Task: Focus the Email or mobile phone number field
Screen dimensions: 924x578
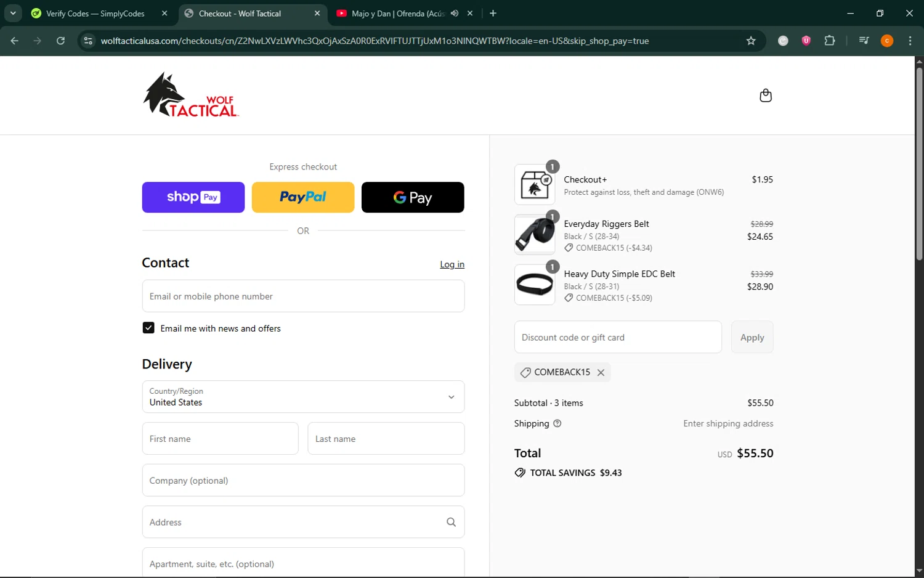Action: coord(303,296)
